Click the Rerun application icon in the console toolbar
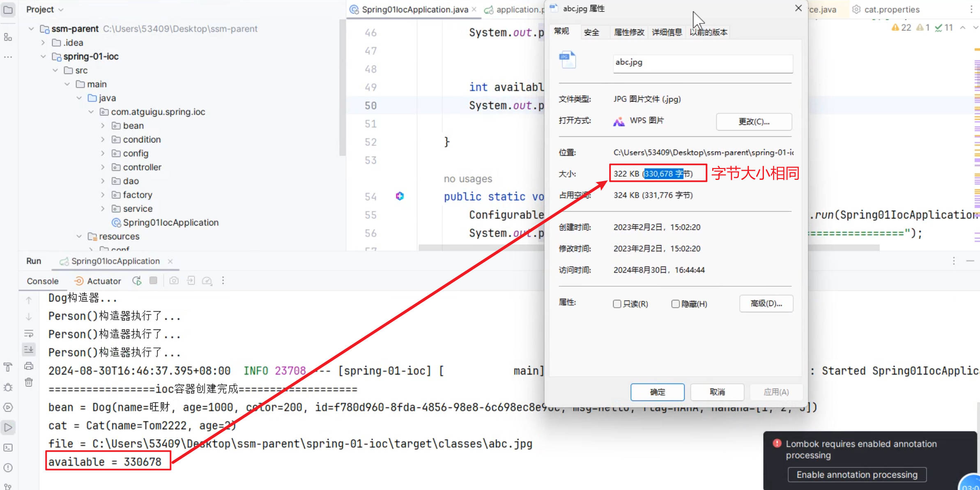This screenshot has height=490, width=980. click(137, 281)
